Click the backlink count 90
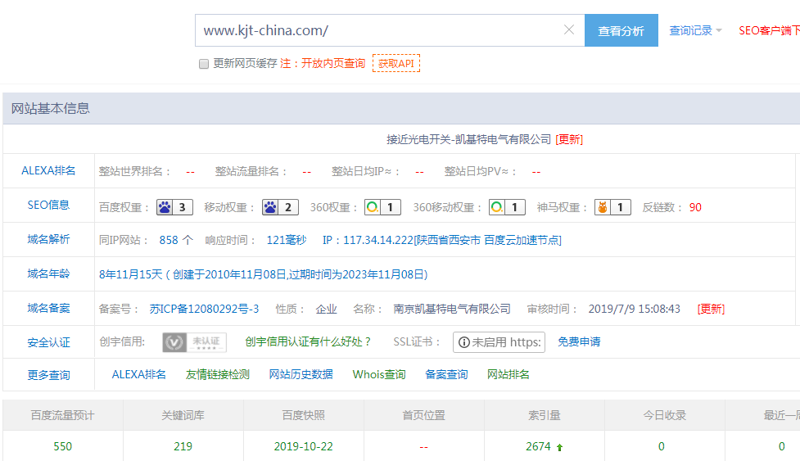The image size is (800, 461). pyautogui.click(x=695, y=207)
